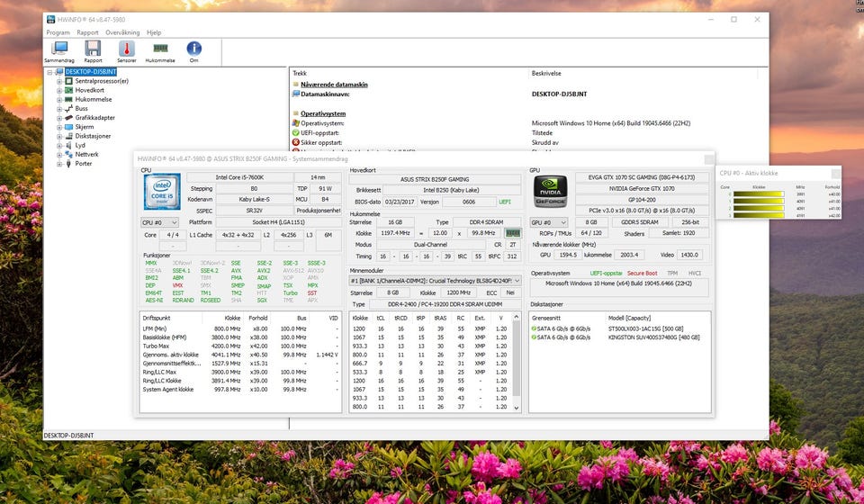Image resolution: width=864 pixels, height=504 pixels.
Task: Click the Nettverk network icon in tree
Action: point(68,154)
